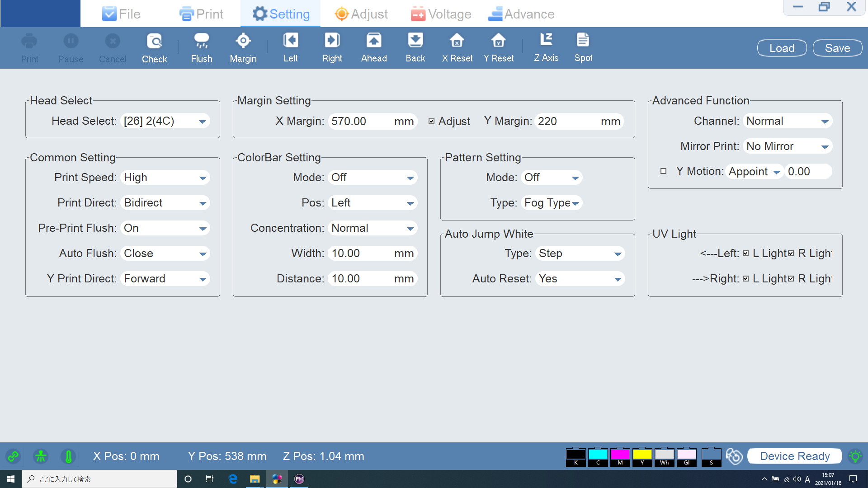Click the Spot icon

pyautogui.click(x=583, y=47)
